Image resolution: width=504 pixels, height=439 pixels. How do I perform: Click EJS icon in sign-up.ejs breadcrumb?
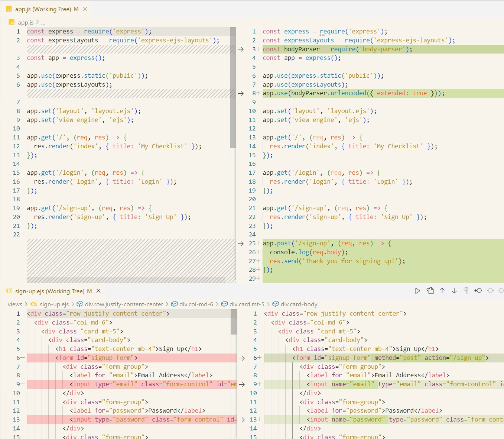(x=33, y=304)
